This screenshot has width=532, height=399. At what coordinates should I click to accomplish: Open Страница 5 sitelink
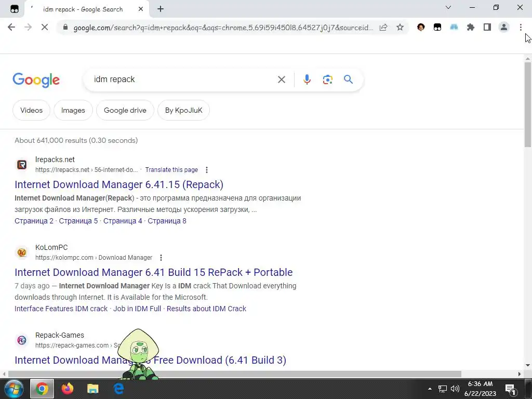click(x=78, y=221)
